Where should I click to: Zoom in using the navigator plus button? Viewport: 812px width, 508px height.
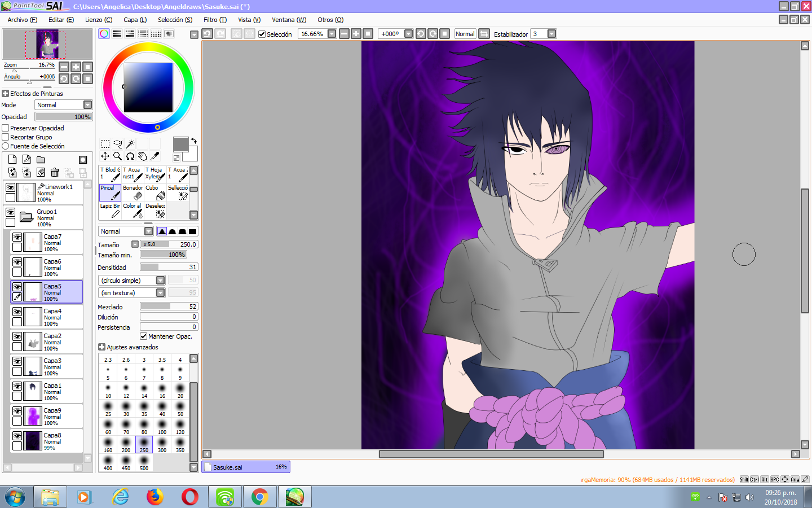tap(76, 67)
